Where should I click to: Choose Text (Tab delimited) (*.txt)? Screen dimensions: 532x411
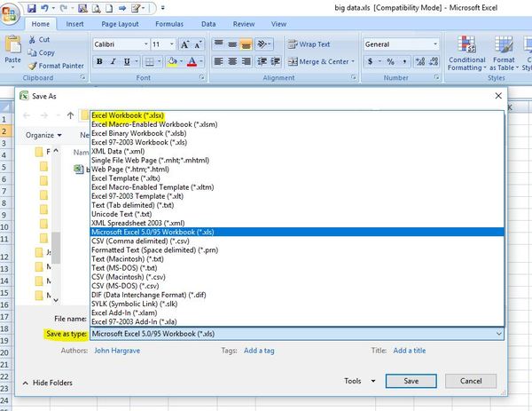[x=297, y=205]
